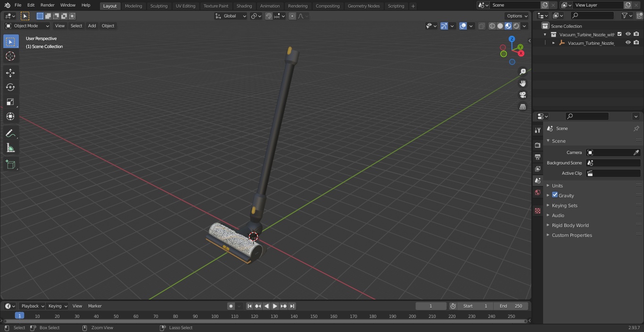This screenshot has width=644, height=332.
Task: Select the Measure tool
Action: (10, 148)
